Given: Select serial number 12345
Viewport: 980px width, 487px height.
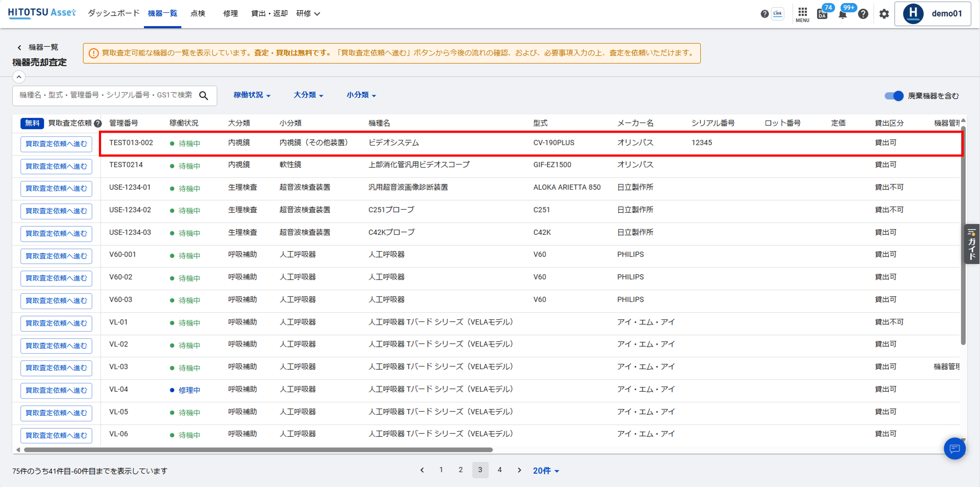Looking at the screenshot, I should 702,143.
